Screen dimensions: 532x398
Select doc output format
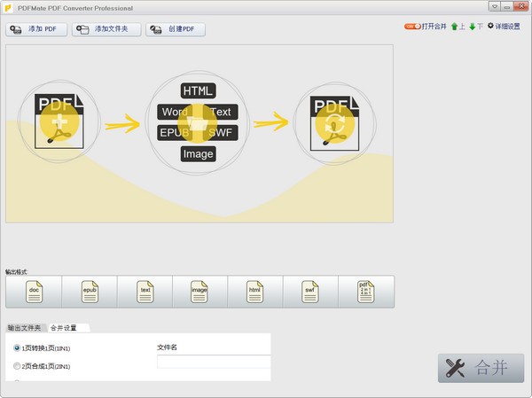coord(34,292)
